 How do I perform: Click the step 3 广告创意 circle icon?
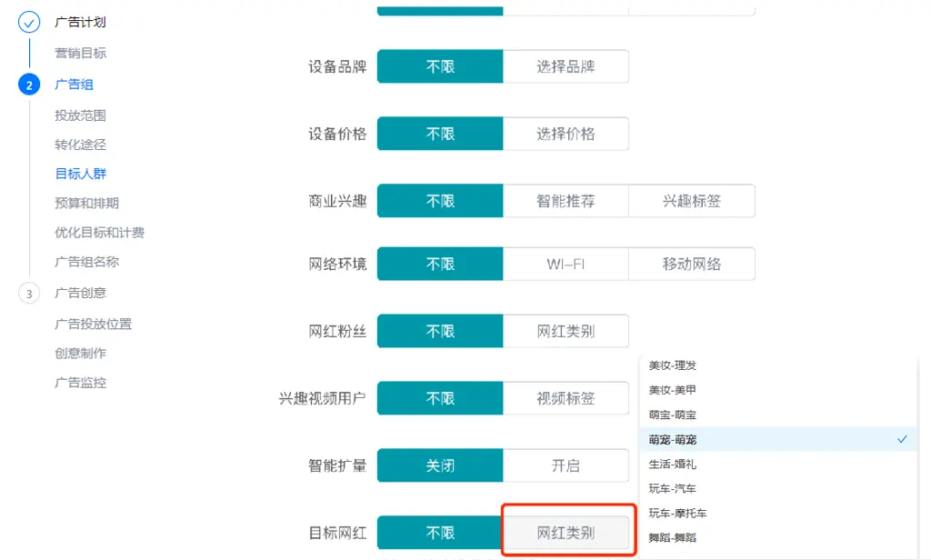29,294
